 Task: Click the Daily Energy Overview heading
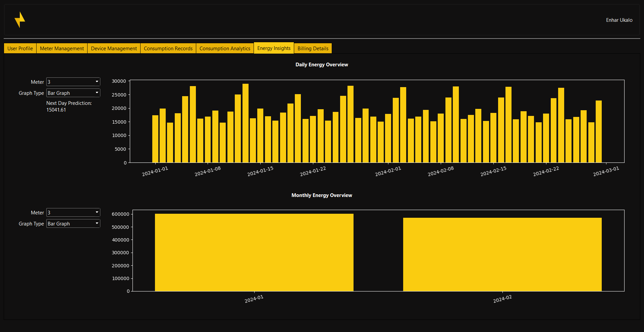[322, 65]
